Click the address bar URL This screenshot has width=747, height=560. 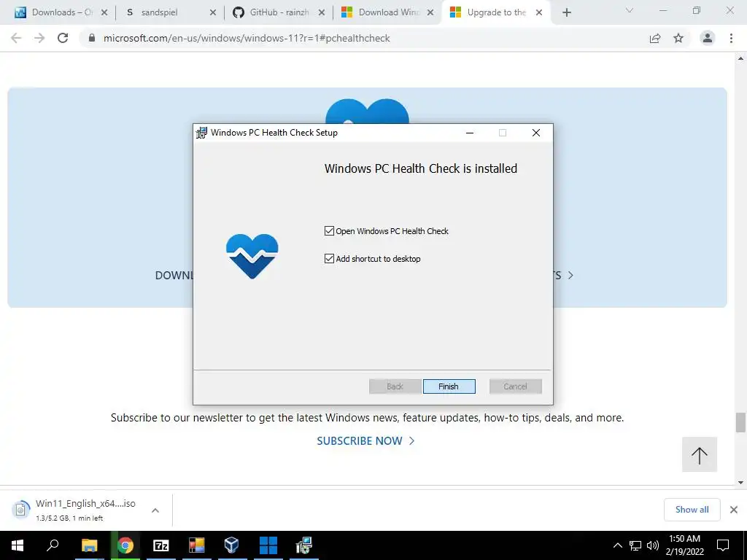247,38
